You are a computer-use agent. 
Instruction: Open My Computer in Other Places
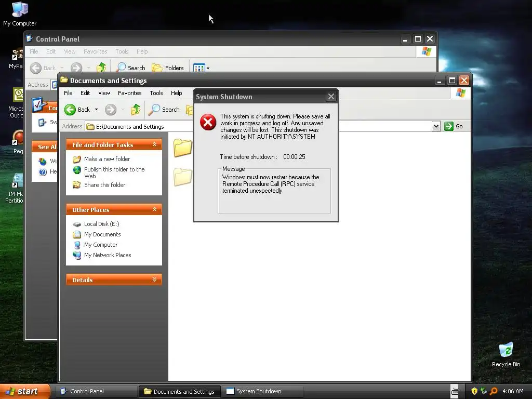tap(100, 245)
